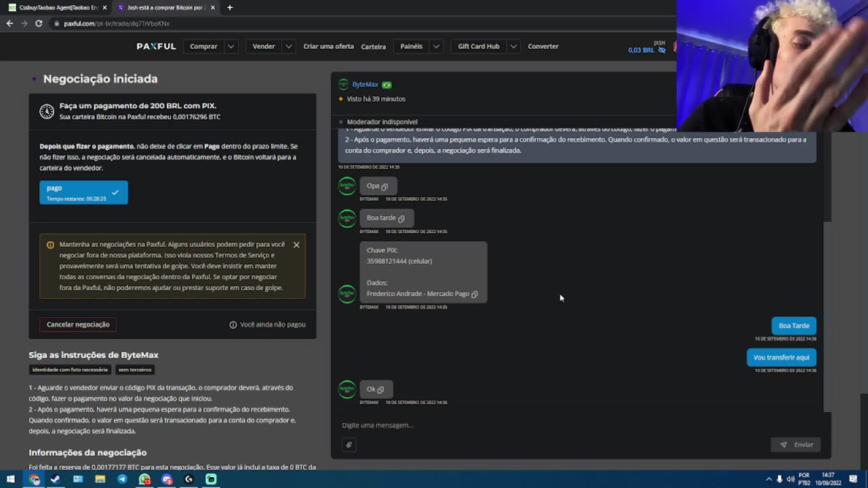Close the Jxsh Bitcoin trade tab
Screen dimensions: 868x488
click(x=213, y=7)
